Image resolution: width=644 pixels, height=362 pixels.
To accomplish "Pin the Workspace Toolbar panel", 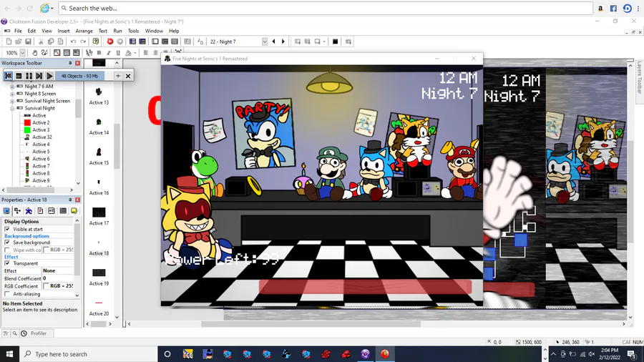I will pos(70,63).
